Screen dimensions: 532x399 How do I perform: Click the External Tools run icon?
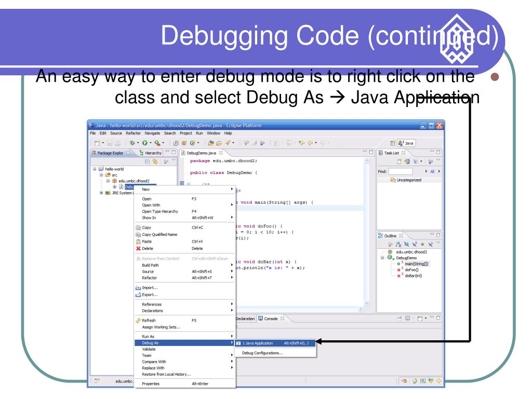157,143
